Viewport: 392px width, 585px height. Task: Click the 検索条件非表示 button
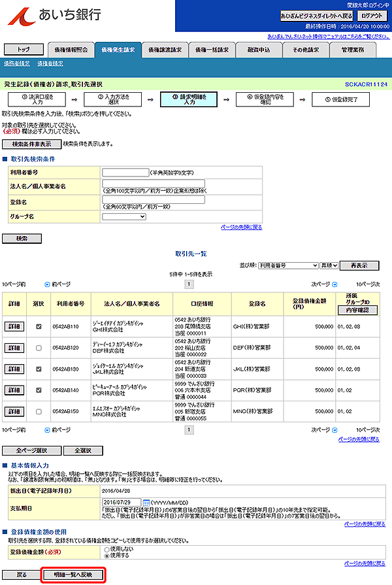point(32,144)
